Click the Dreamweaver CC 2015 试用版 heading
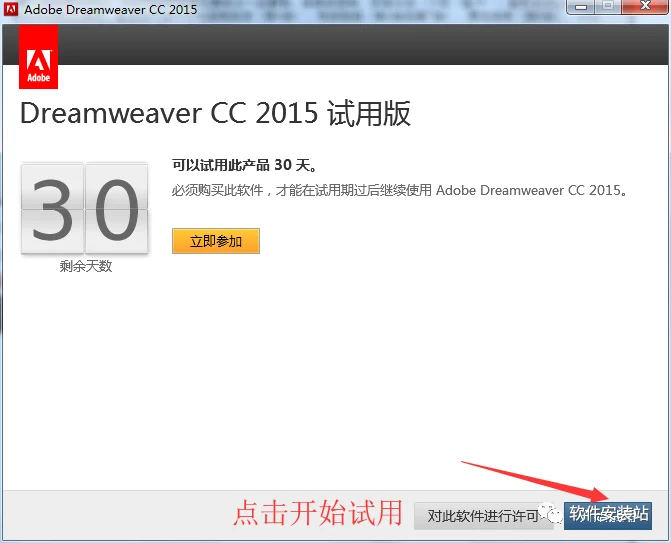671x543 pixels. (215, 113)
